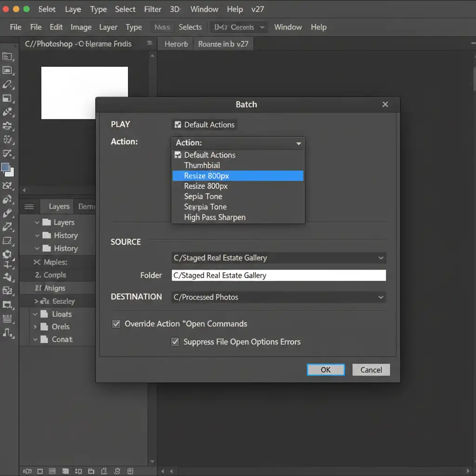The height and width of the screenshot is (476, 476).
Task: Click the solid square icon in the bottom bar
Action: 65,471
